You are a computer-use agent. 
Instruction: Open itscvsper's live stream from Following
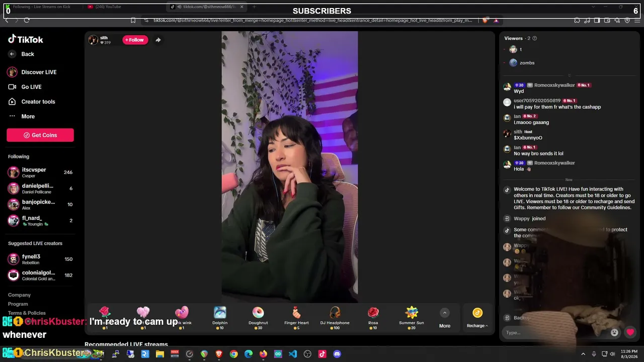(40, 172)
